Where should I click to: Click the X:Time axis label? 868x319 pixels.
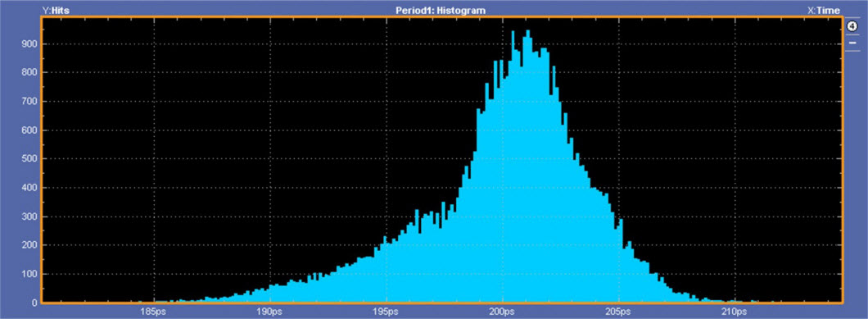[x=825, y=10]
